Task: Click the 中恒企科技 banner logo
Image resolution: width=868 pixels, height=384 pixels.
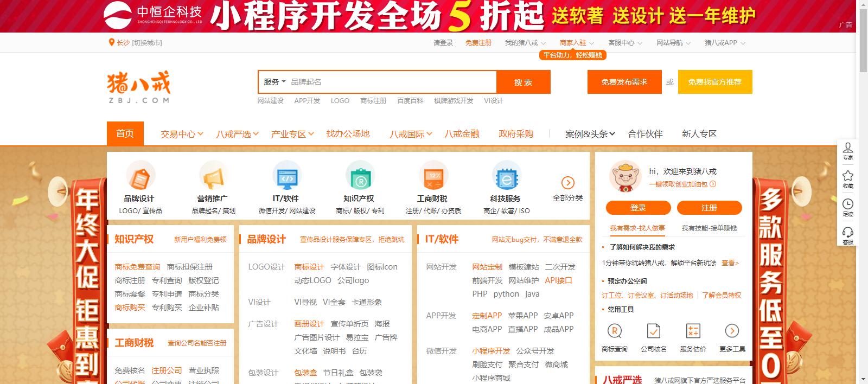Action: (x=154, y=15)
